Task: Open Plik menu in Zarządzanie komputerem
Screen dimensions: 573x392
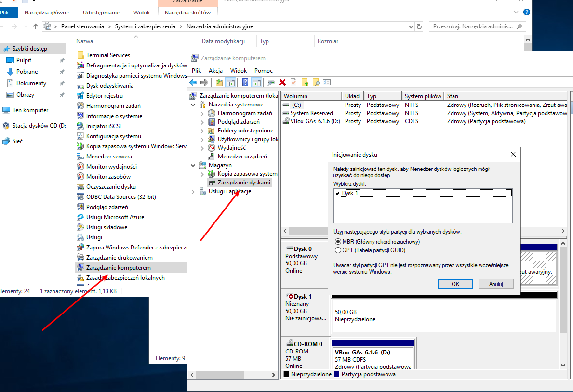Action: [x=196, y=70]
